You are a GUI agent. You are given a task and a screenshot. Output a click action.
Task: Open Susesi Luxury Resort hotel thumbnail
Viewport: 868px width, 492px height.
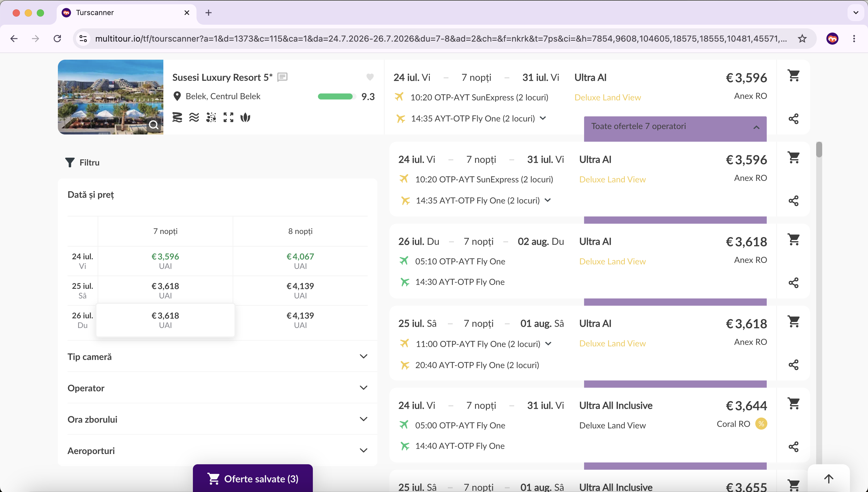coord(110,97)
